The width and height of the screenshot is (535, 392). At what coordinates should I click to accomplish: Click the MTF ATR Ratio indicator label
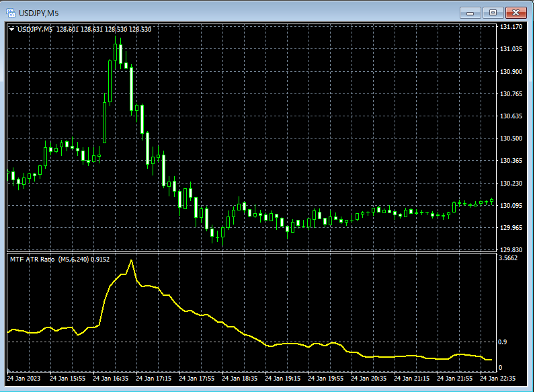pyautogui.click(x=60, y=259)
